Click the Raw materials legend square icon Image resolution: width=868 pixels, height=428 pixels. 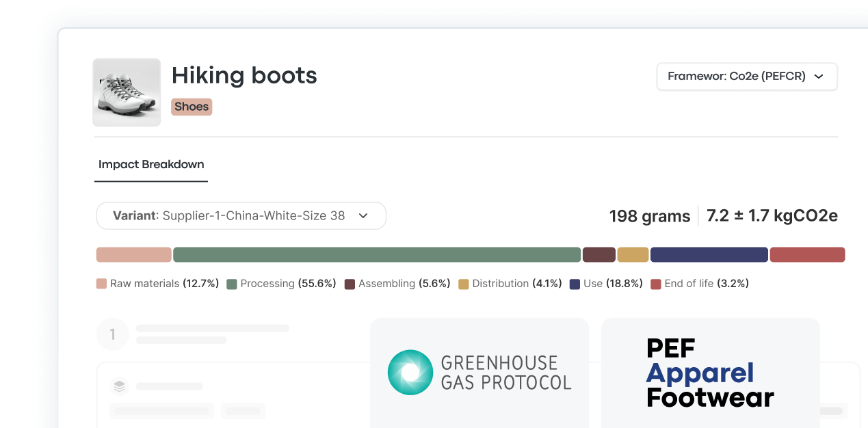pos(102,284)
